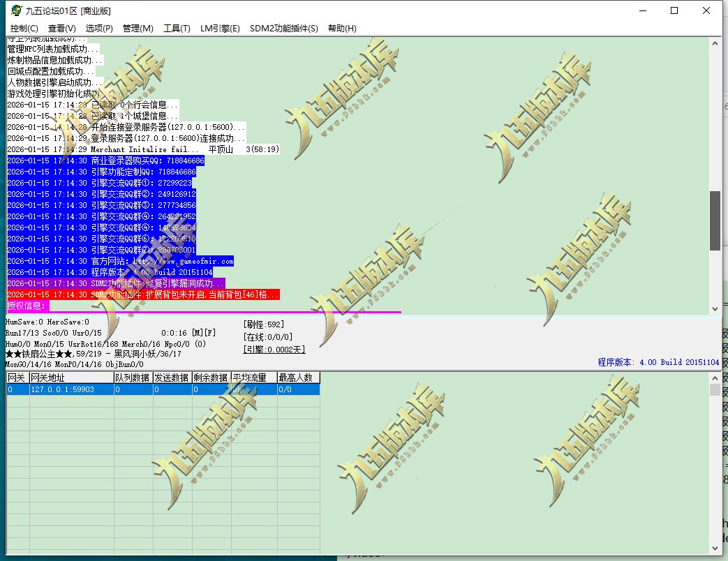Select gateway row 127.0.0.1:59903
This screenshot has height=561, width=728.
tap(163, 389)
